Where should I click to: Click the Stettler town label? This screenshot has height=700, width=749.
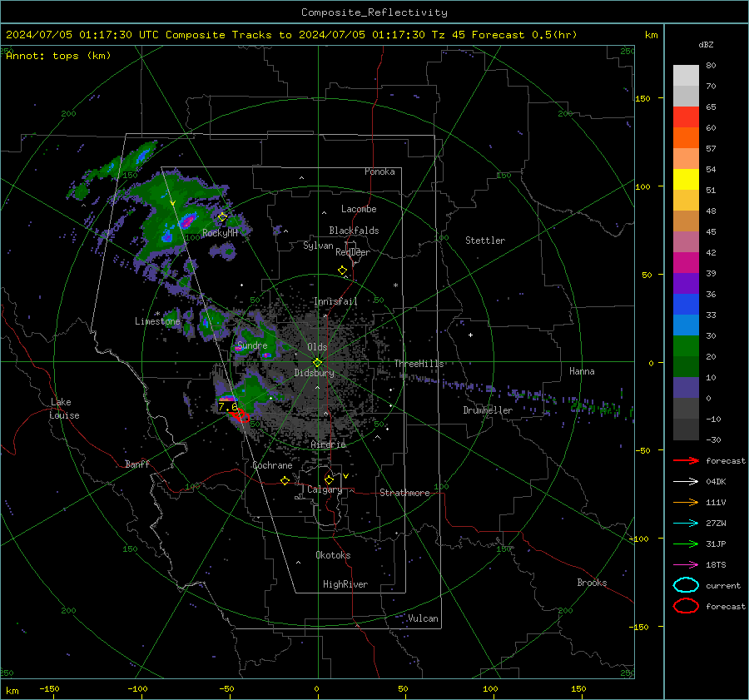485,241
